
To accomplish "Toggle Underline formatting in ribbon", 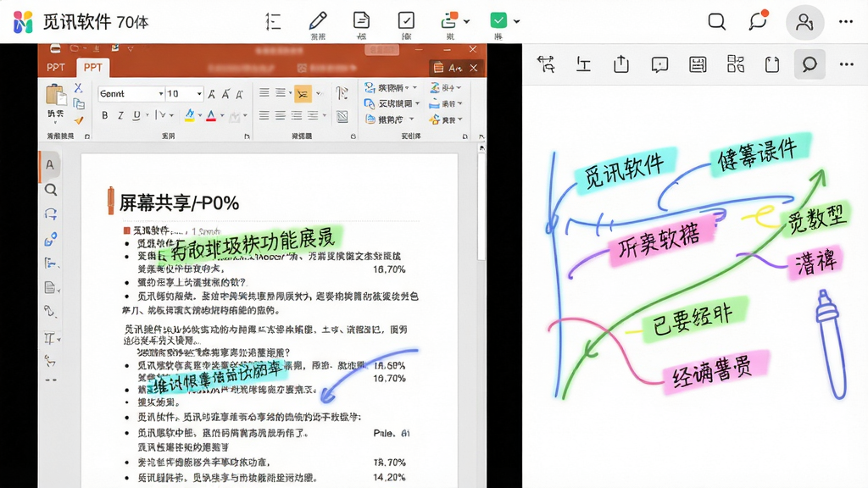I will (x=136, y=115).
